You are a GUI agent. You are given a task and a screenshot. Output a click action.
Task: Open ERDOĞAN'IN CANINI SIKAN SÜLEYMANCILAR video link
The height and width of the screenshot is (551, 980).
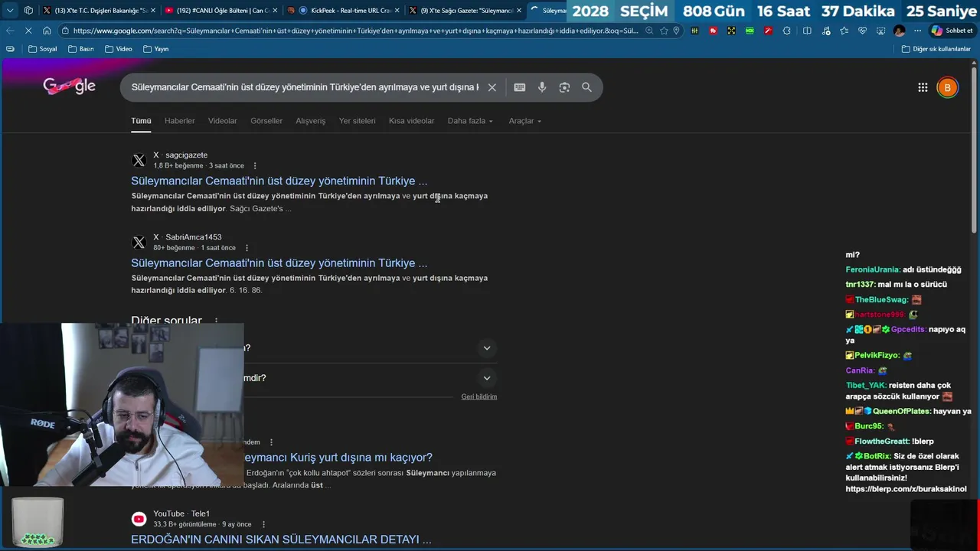[281, 539]
